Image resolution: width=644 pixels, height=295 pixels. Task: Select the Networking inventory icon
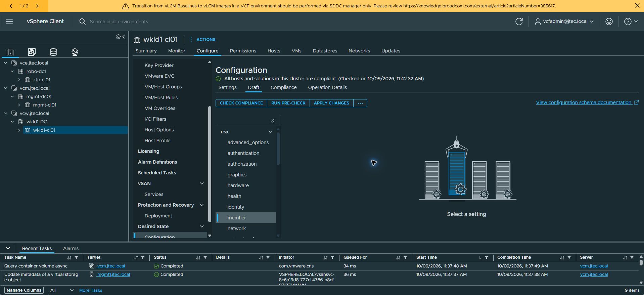point(75,52)
